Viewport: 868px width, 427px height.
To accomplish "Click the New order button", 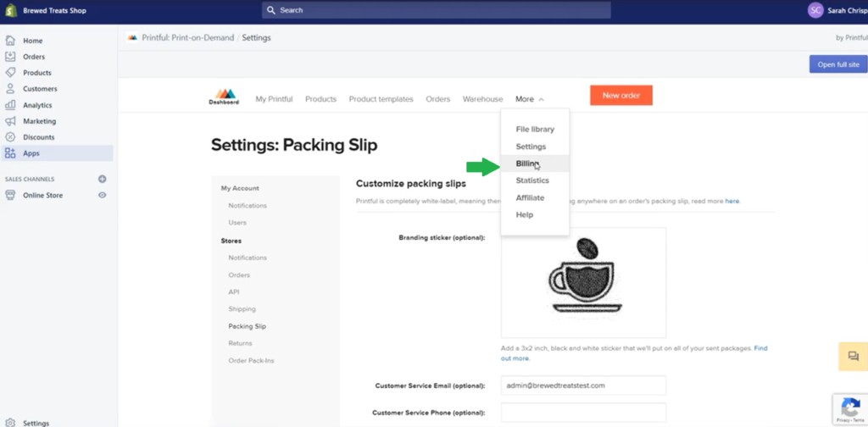I will [x=621, y=95].
